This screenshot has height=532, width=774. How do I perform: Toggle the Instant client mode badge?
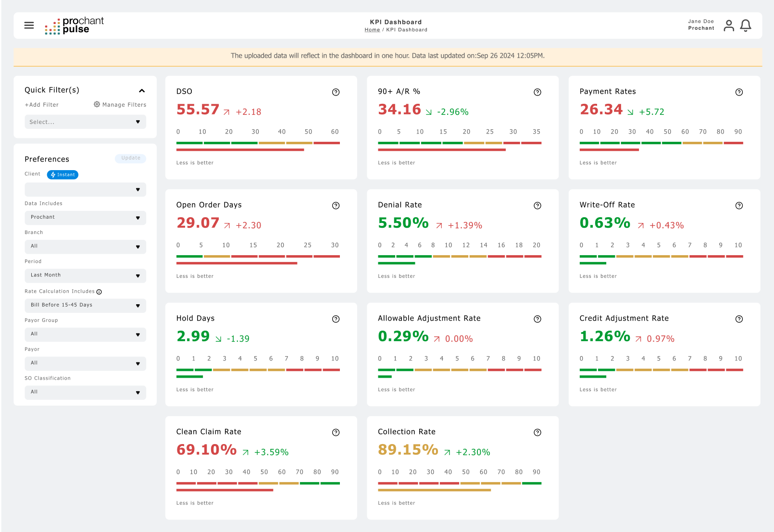(x=62, y=175)
